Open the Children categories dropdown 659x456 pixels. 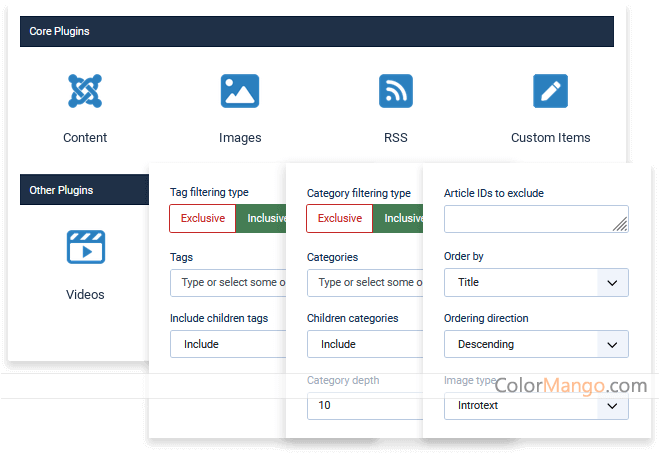(x=365, y=344)
